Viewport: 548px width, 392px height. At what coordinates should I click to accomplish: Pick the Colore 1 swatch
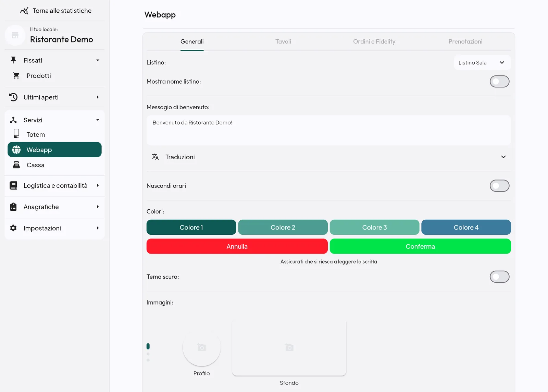[191, 227]
